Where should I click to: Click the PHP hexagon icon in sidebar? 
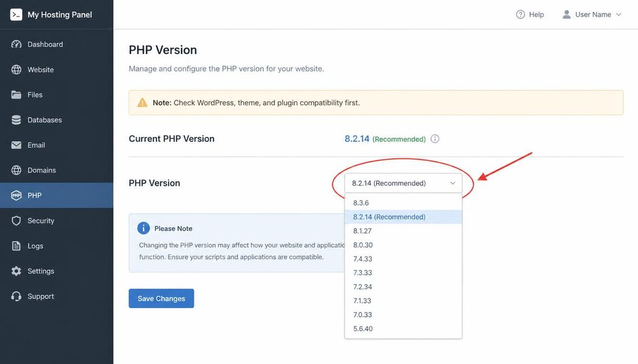[x=16, y=195]
